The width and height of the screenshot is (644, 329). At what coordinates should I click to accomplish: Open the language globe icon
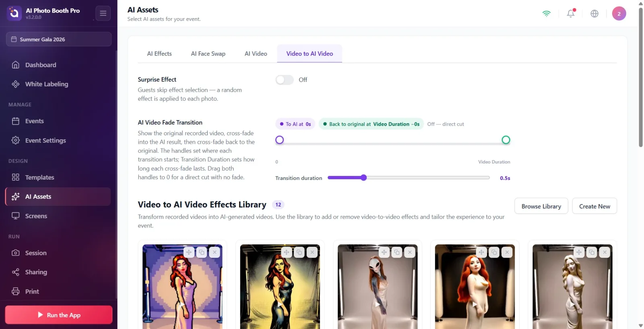(594, 13)
